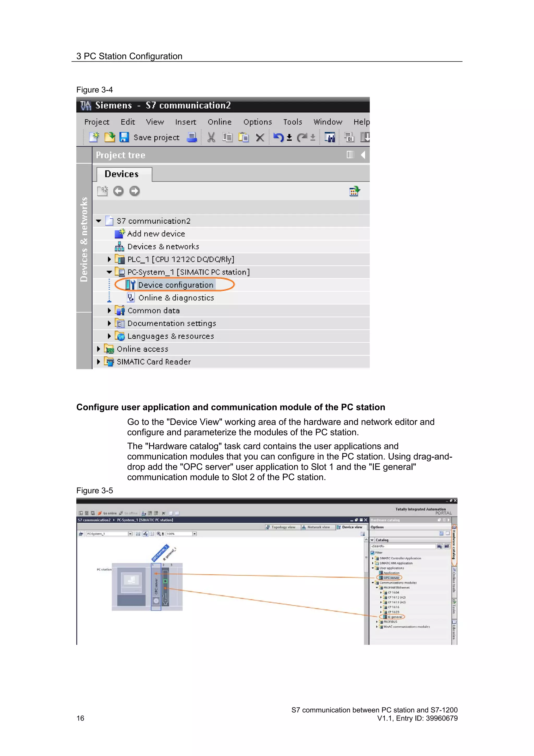Click the Print icon in the toolbar
This screenshot has height=756, width=534.
(x=192, y=137)
